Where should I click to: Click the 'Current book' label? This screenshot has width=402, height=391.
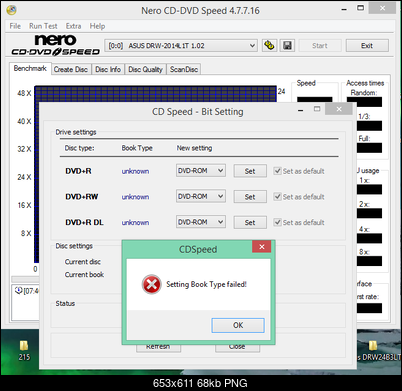pos(84,275)
